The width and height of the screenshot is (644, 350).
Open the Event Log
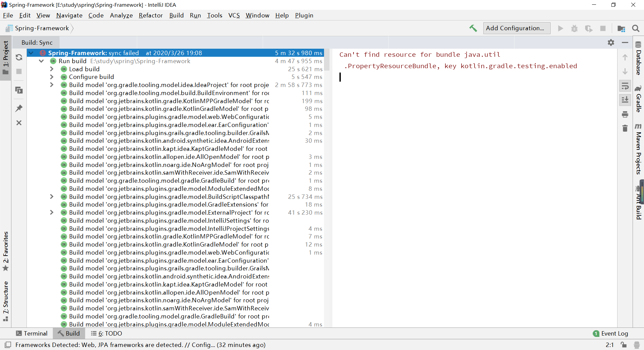[610, 334]
